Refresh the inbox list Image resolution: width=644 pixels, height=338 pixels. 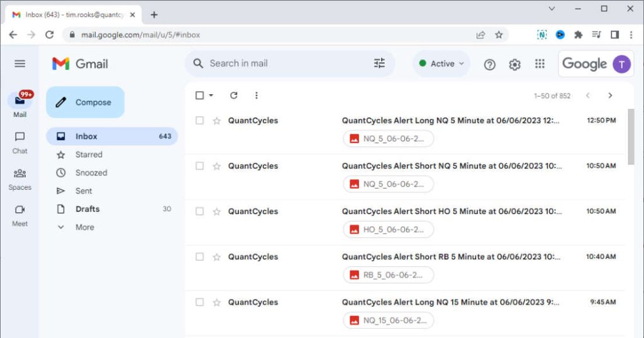click(x=234, y=95)
